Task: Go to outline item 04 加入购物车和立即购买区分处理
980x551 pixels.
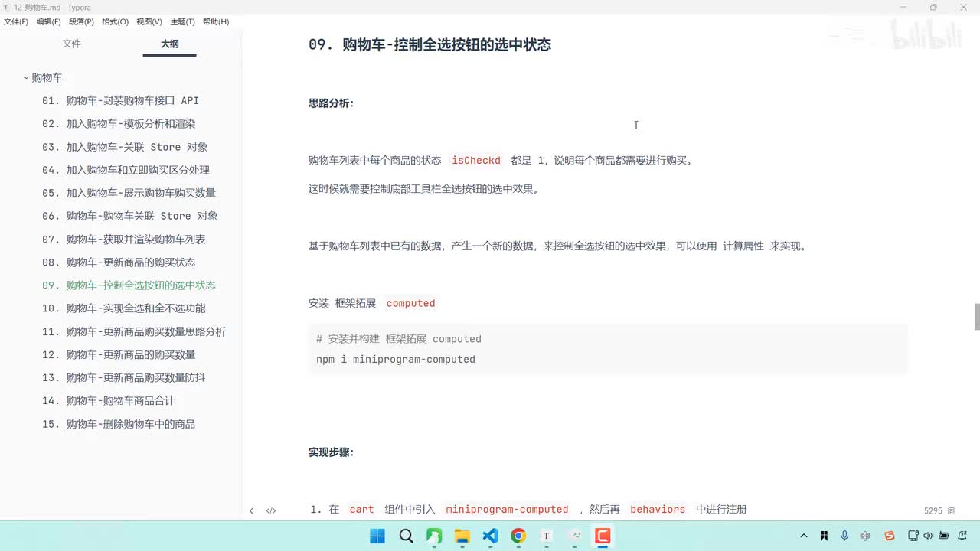Action: (126, 170)
